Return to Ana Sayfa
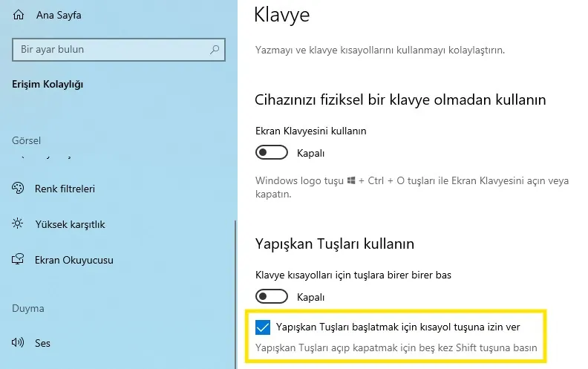 point(59,14)
